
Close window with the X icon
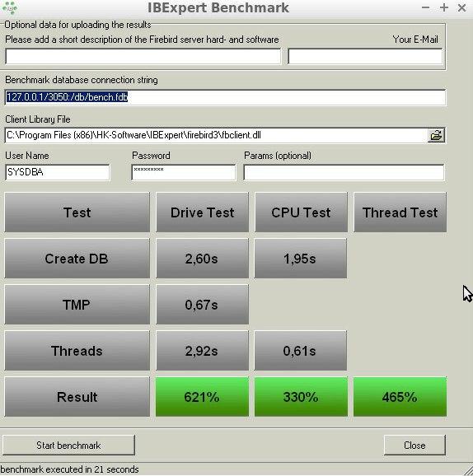(x=461, y=7)
